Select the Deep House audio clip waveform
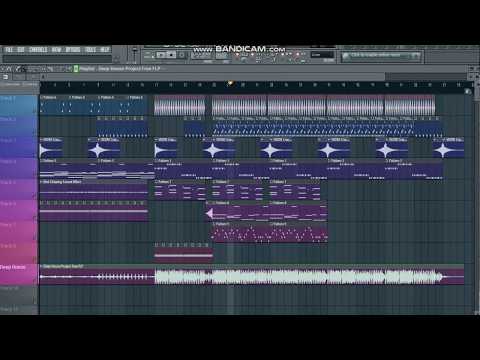Screen dimensions: 480x360 [252, 275]
